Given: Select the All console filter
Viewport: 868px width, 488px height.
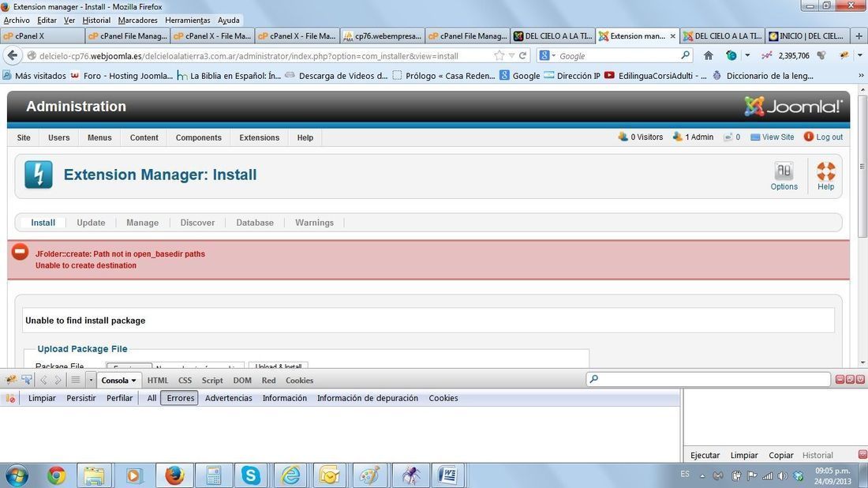Looking at the screenshot, I should (152, 398).
